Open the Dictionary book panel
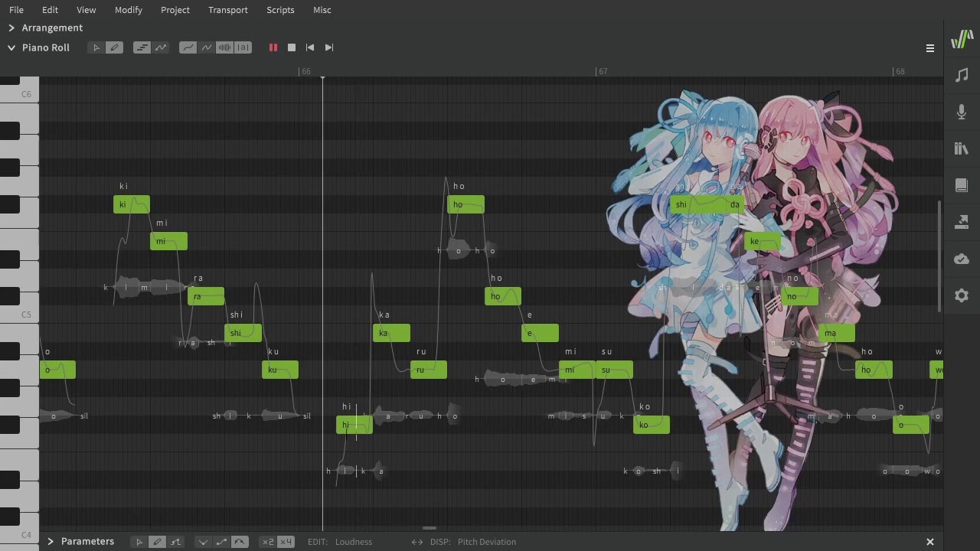 pyautogui.click(x=962, y=185)
